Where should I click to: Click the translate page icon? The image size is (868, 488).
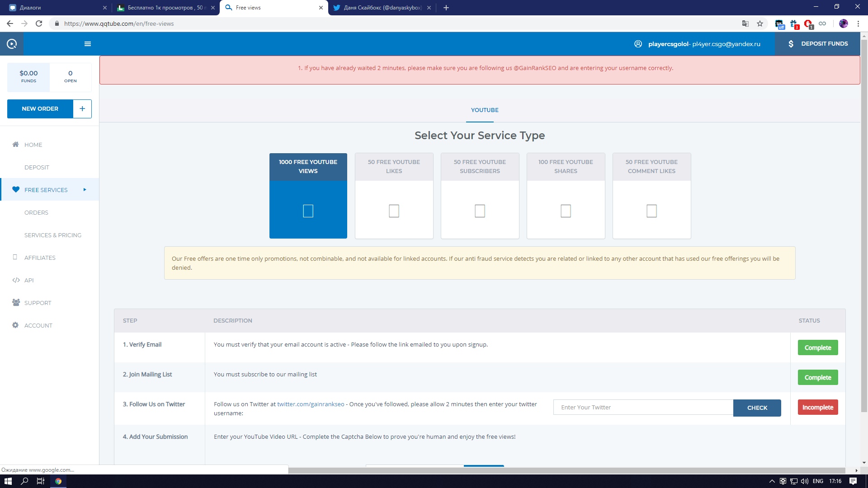pyautogui.click(x=745, y=23)
